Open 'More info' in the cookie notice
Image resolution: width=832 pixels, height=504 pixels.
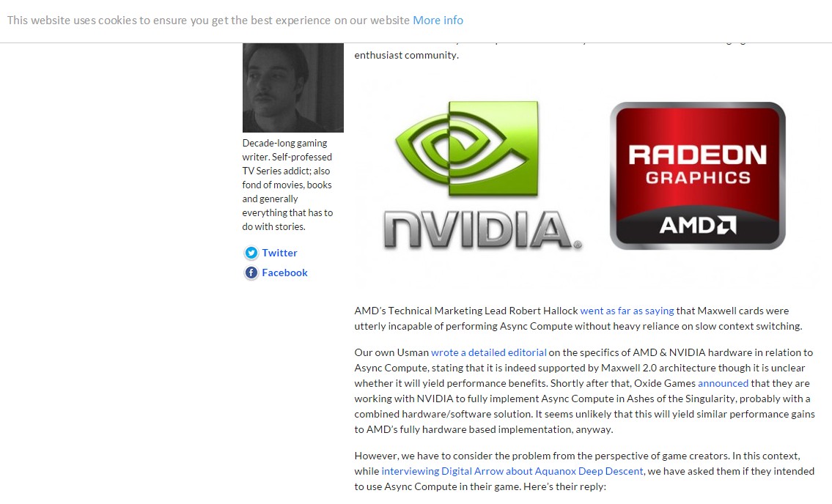point(438,21)
